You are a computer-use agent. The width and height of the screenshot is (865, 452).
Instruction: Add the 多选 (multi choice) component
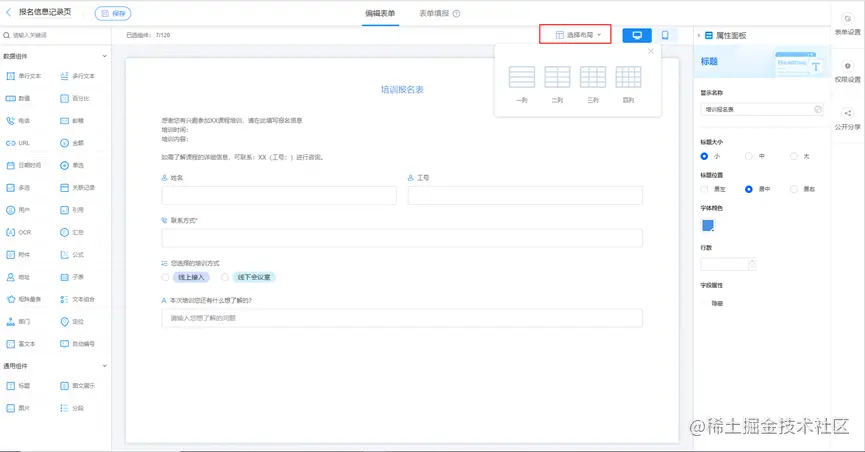pyautogui.click(x=18, y=188)
